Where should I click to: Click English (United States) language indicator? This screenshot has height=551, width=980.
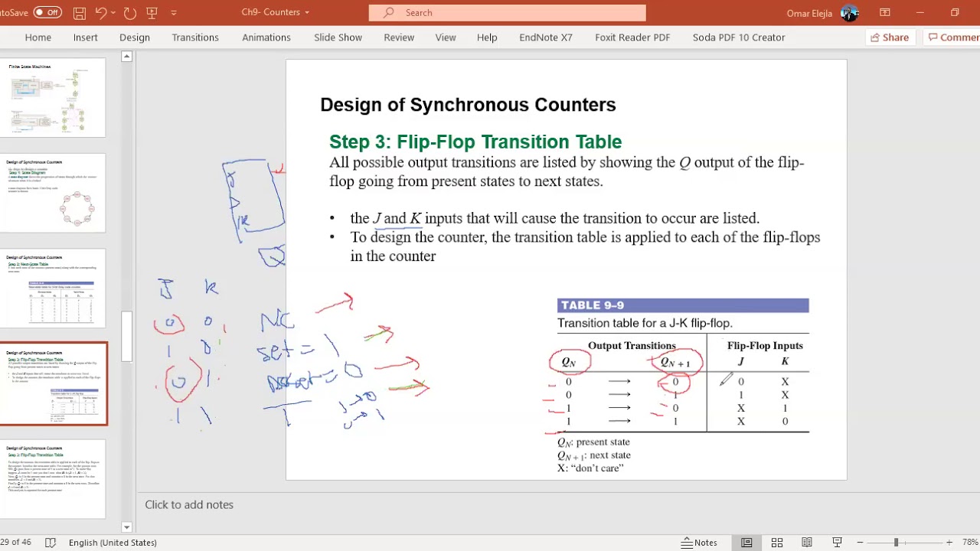(x=113, y=542)
